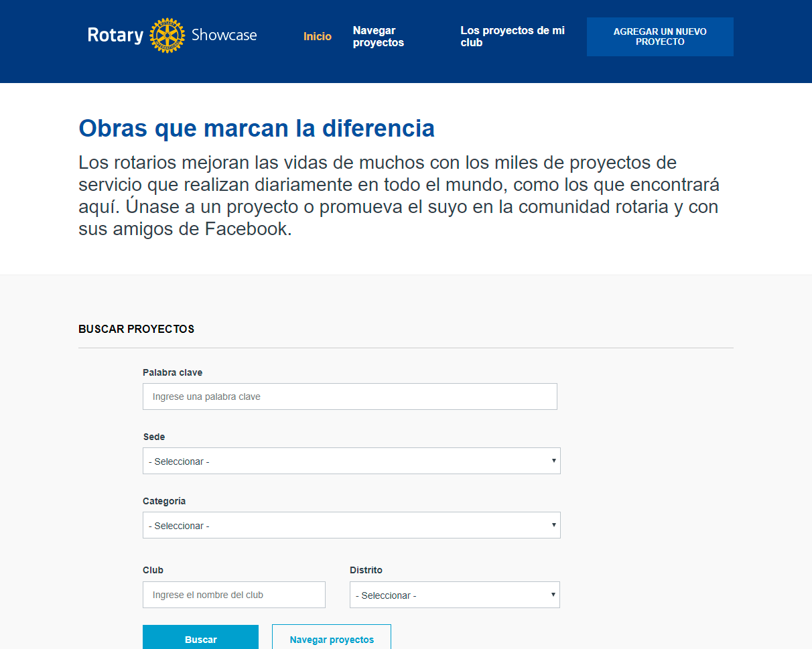812x649 pixels.
Task: Expand the Categoría dropdown
Action: click(352, 525)
